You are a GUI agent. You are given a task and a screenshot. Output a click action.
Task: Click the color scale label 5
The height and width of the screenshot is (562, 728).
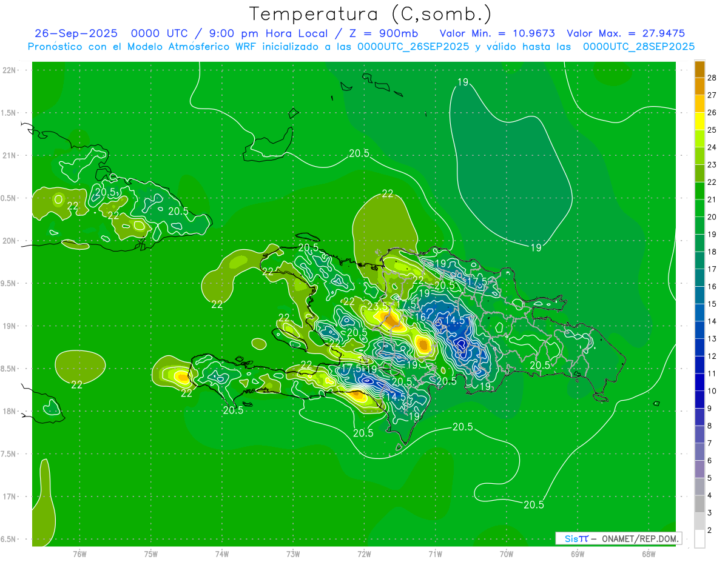click(710, 478)
